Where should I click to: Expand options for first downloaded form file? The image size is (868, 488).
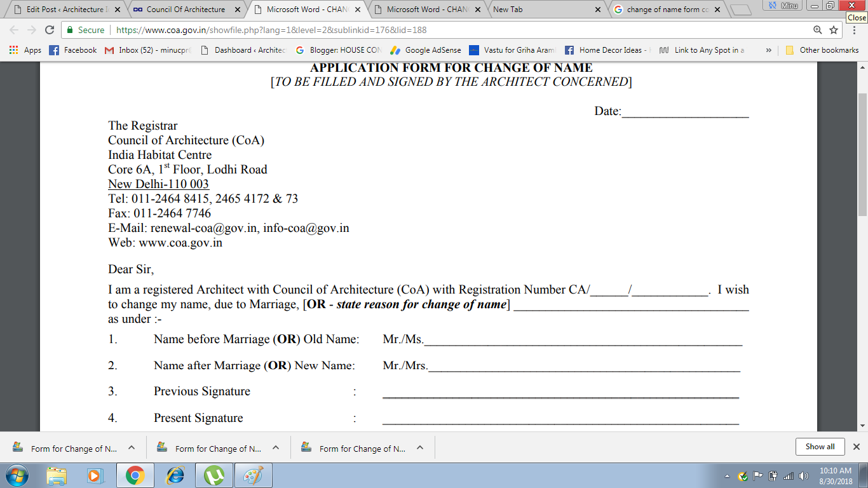[132, 447]
